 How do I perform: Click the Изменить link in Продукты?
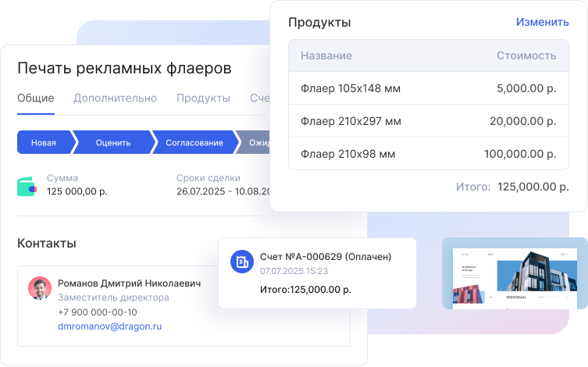click(x=542, y=22)
